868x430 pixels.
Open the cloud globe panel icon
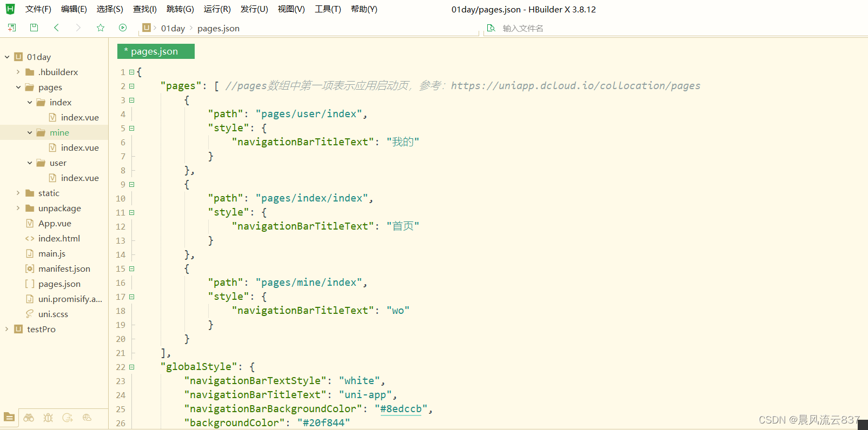[87, 418]
